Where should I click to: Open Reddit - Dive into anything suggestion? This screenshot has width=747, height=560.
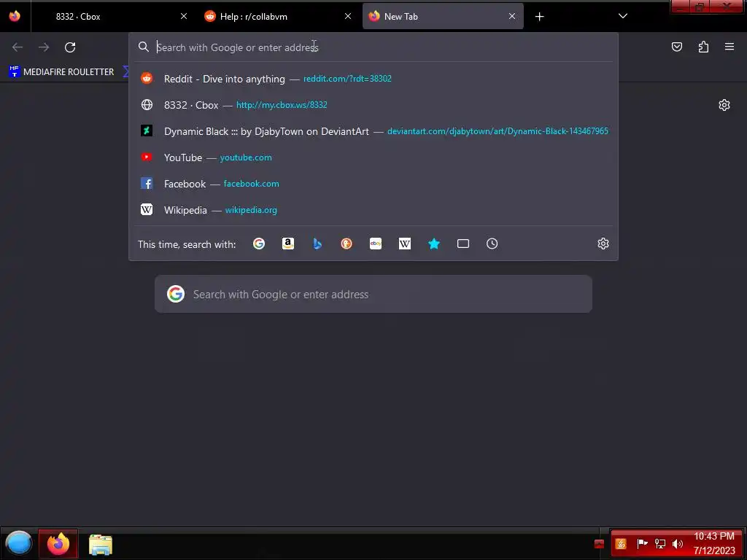click(373, 79)
